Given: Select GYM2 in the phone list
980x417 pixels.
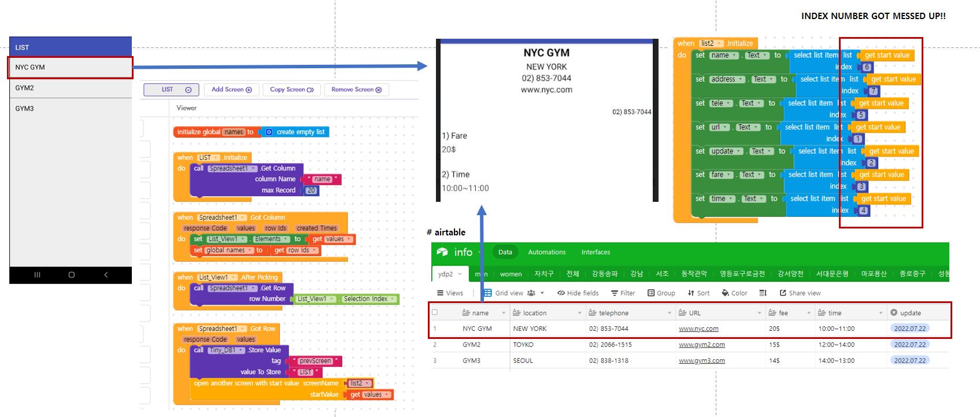Looking at the screenshot, I should tap(71, 88).
